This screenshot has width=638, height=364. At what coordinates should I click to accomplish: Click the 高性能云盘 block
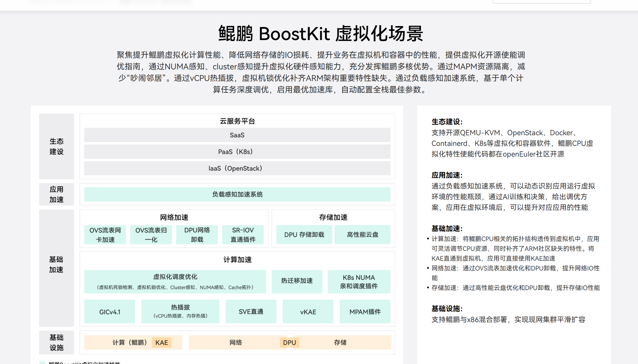pyautogui.click(x=362, y=235)
